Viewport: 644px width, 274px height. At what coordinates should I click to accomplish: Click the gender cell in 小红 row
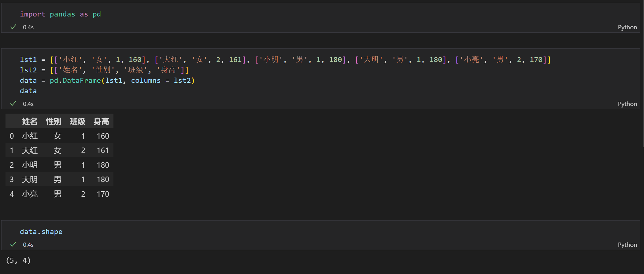(x=57, y=136)
